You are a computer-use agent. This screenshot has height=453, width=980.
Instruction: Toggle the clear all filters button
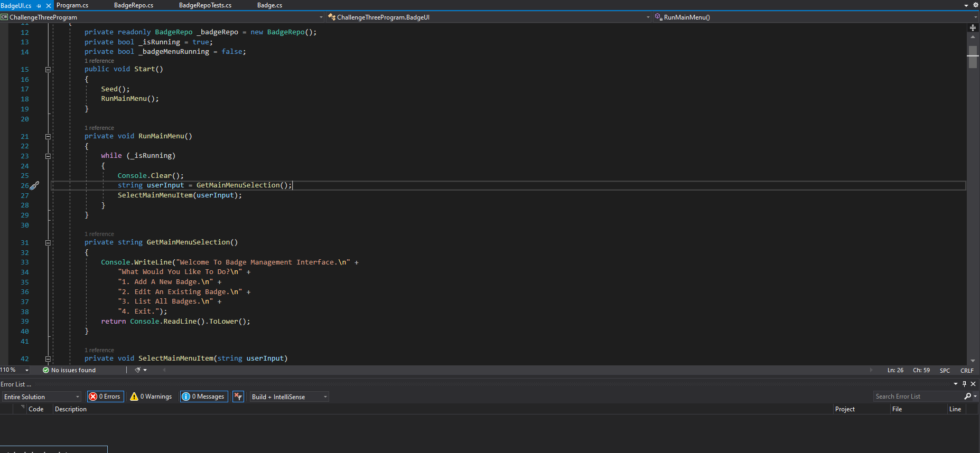238,397
